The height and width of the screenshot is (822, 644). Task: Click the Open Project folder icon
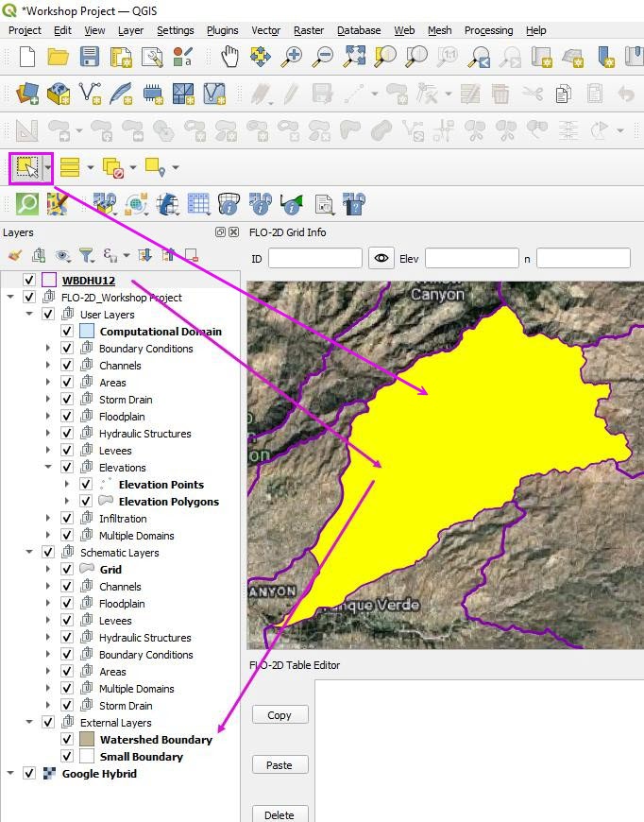[x=59, y=57]
